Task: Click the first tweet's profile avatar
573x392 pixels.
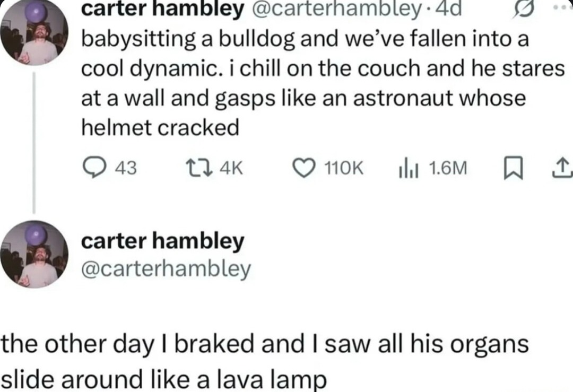Action: pos(34,33)
